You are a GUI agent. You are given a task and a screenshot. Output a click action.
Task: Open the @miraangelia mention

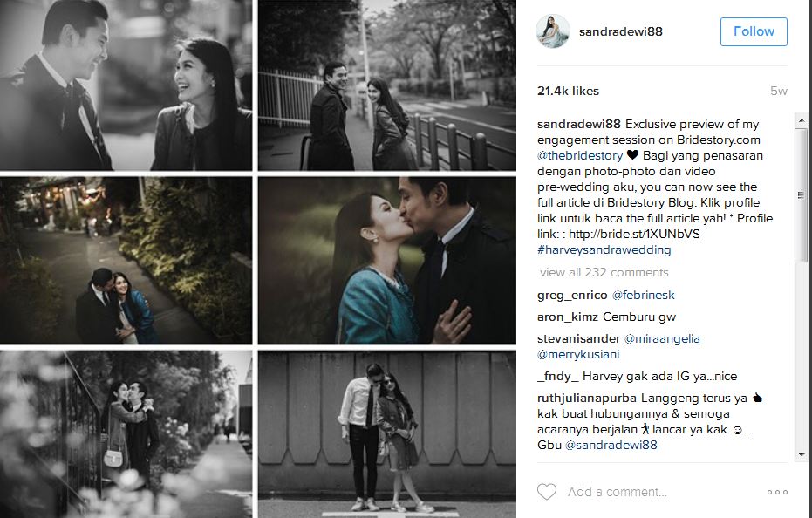662,338
